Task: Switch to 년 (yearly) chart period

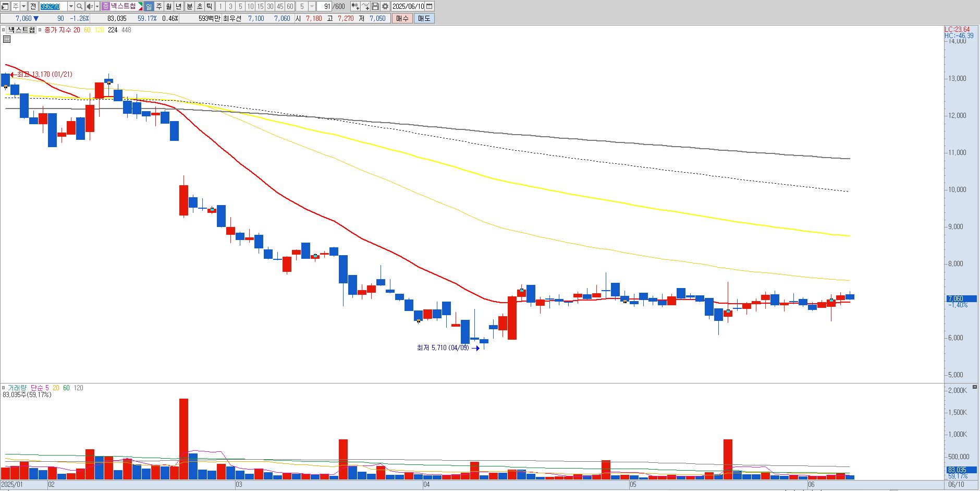Action: pos(179,6)
